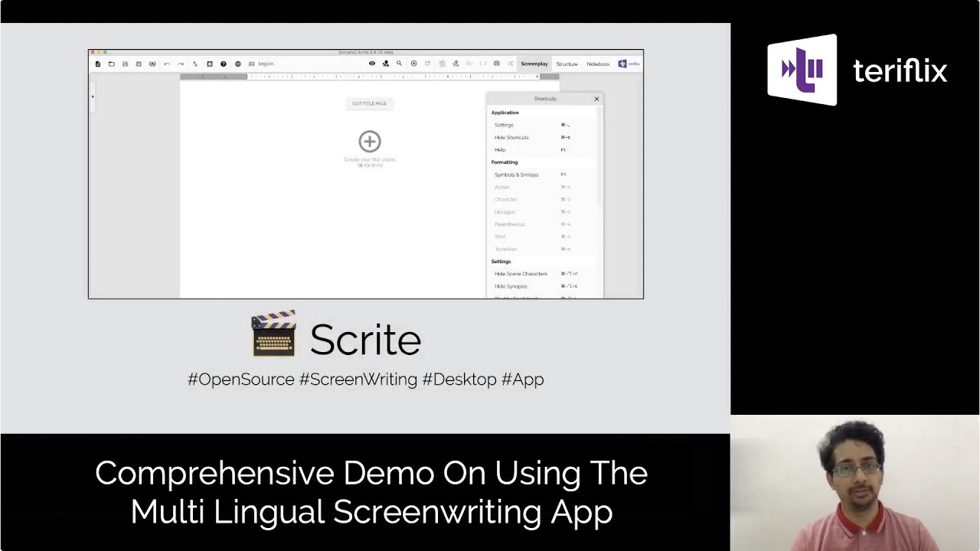Click the X icon left of Screenplay tab

point(511,64)
